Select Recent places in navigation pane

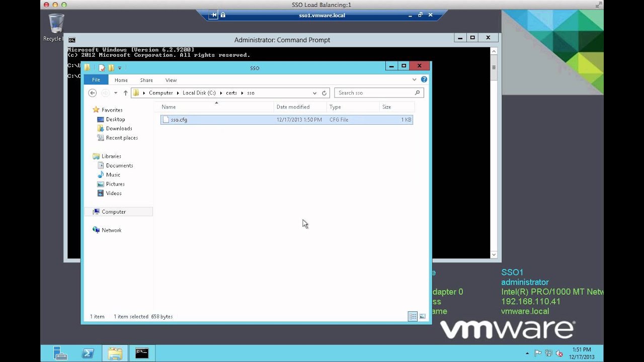122,138
